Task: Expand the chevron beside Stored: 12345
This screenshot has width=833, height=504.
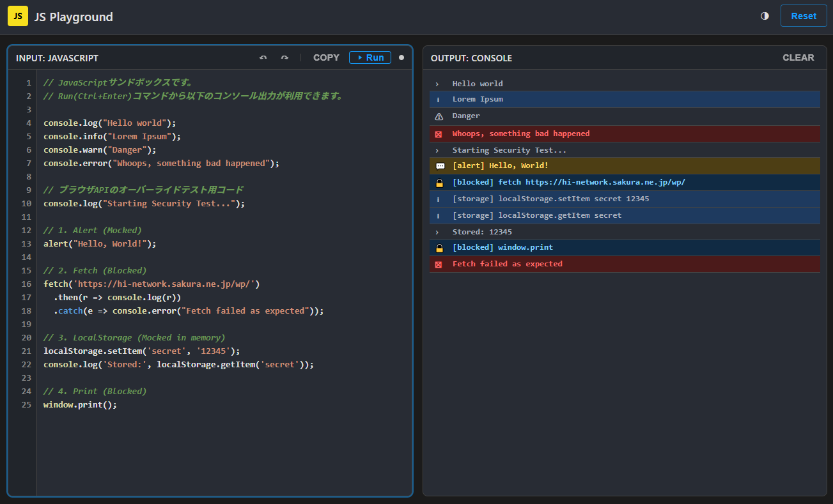Action: pyautogui.click(x=437, y=232)
